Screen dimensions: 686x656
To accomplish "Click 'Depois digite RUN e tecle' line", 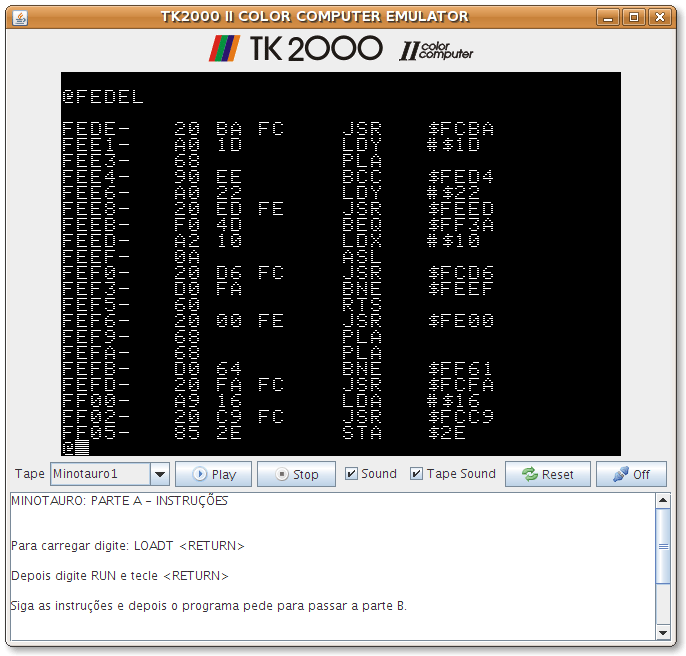I will click(120, 576).
